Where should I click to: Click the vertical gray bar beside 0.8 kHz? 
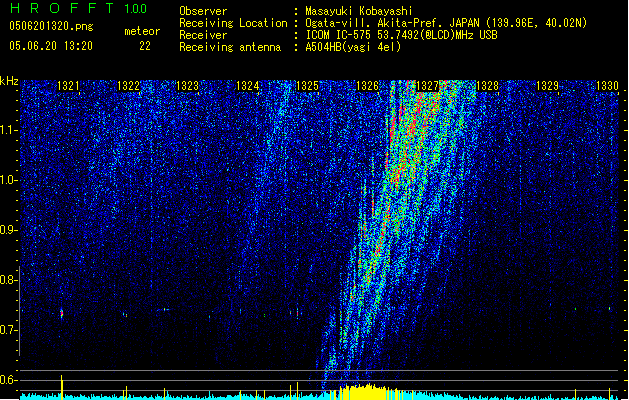pyautogui.click(x=20, y=310)
